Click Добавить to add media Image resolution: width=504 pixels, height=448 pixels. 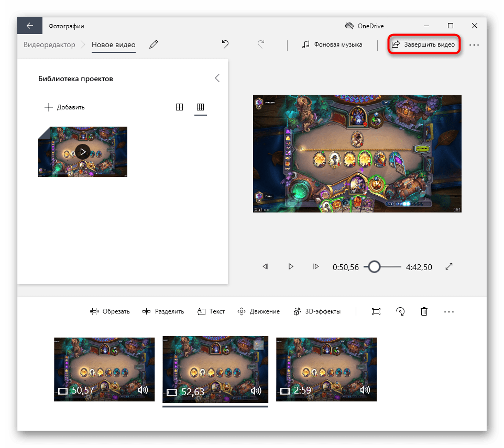tap(64, 107)
